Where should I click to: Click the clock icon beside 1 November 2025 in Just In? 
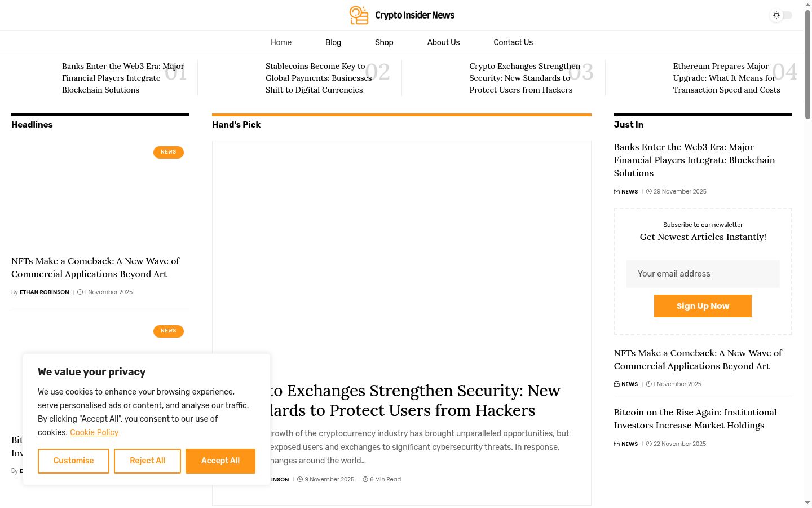[x=649, y=384]
